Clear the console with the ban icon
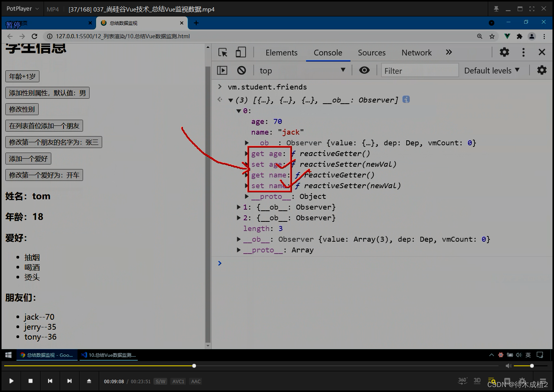 tap(241, 70)
